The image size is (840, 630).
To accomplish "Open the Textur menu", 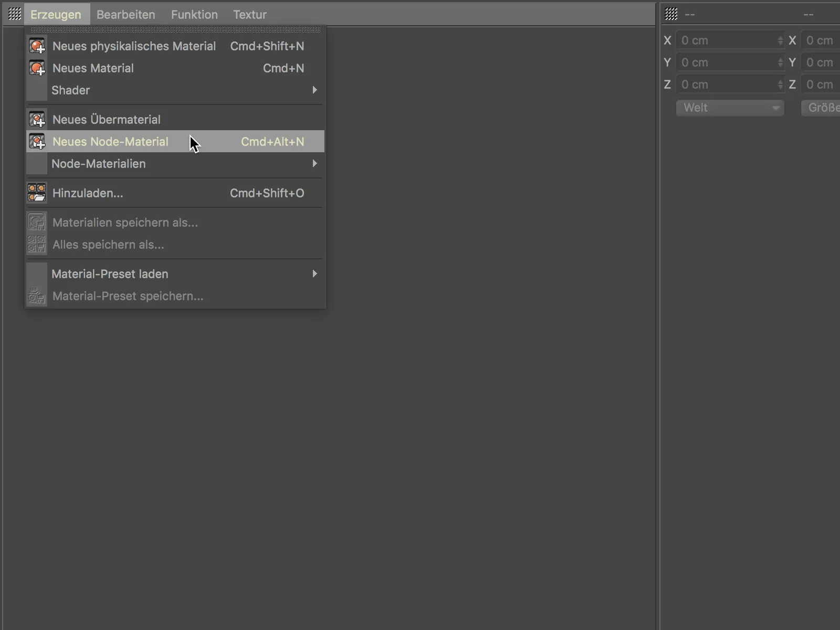I will pos(250,15).
